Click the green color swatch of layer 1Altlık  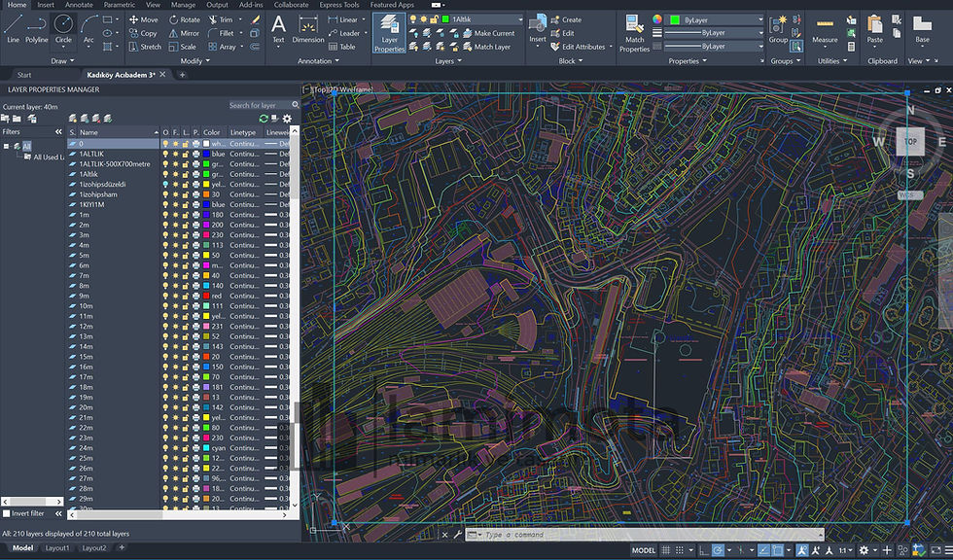206,174
